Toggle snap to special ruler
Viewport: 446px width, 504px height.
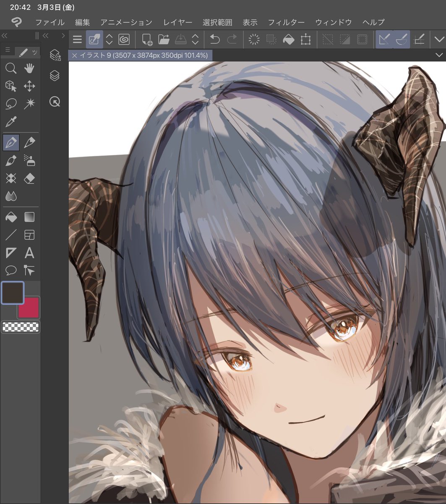[402, 39]
